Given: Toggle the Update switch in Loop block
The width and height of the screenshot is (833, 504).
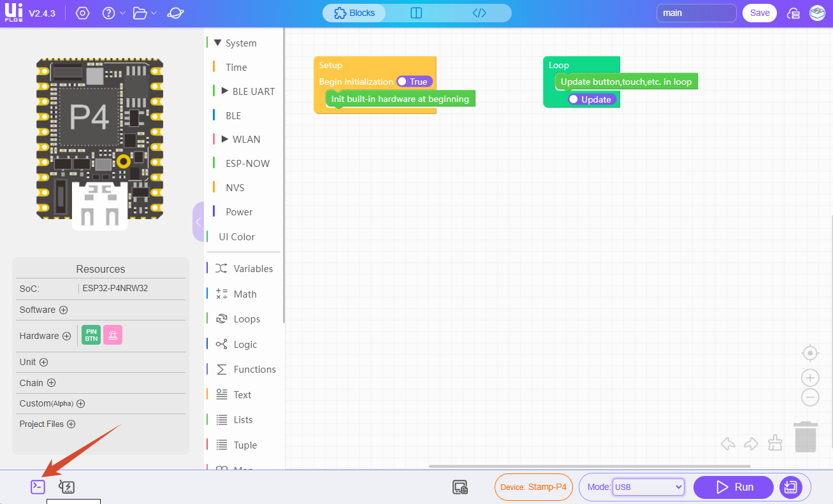Looking at the screenshot, I should click(x=591, y=99).
